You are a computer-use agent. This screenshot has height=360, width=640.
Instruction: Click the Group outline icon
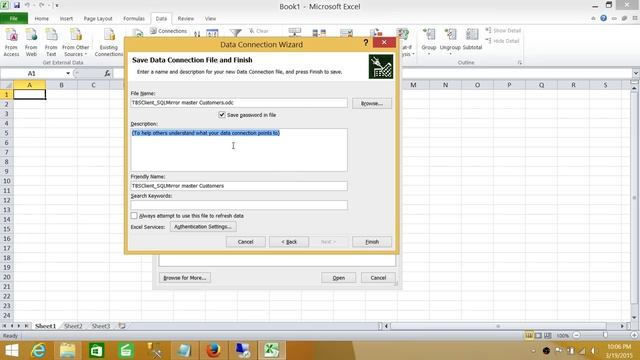tap(429, 42)
